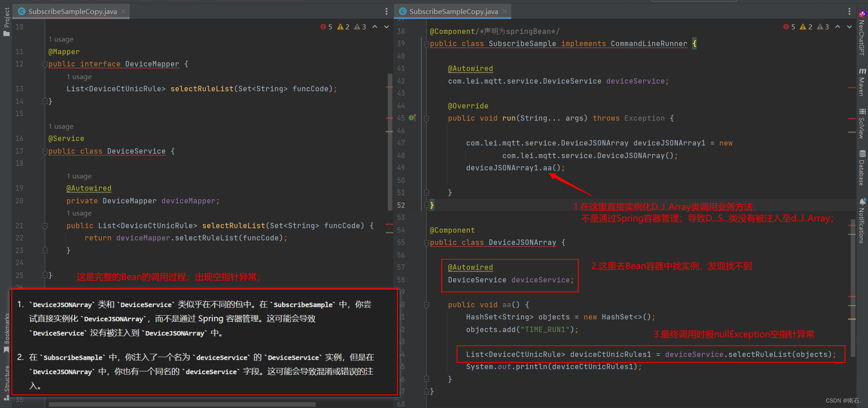868x408 pixels.
Task: Open the Database tool window
Action: (x=862, y=168)
